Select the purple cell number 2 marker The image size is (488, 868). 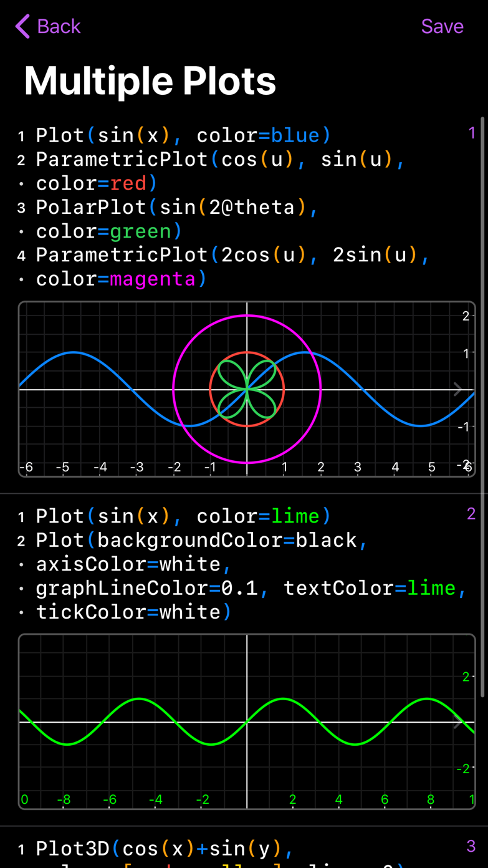[471, 514]
